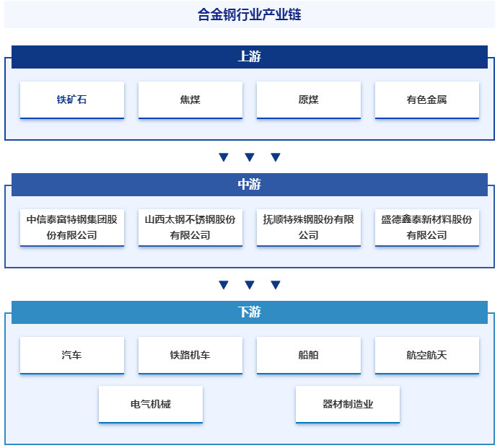The height and width of the screenshot is (448, 500).
Task: Open the 焦煤 card
Action: click(190, 100)
